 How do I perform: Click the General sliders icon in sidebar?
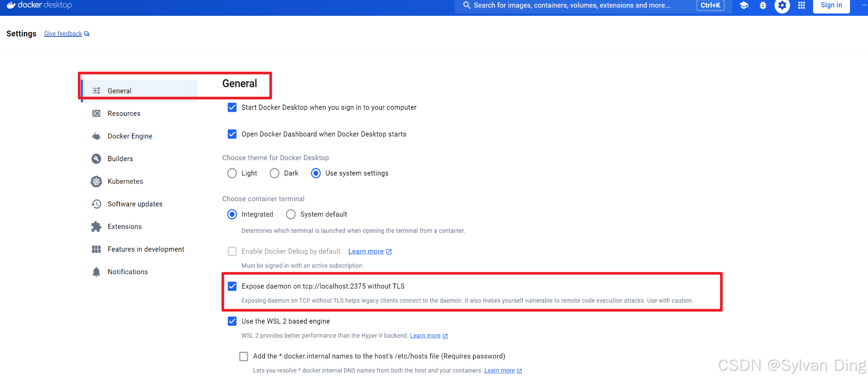[96, 90]
